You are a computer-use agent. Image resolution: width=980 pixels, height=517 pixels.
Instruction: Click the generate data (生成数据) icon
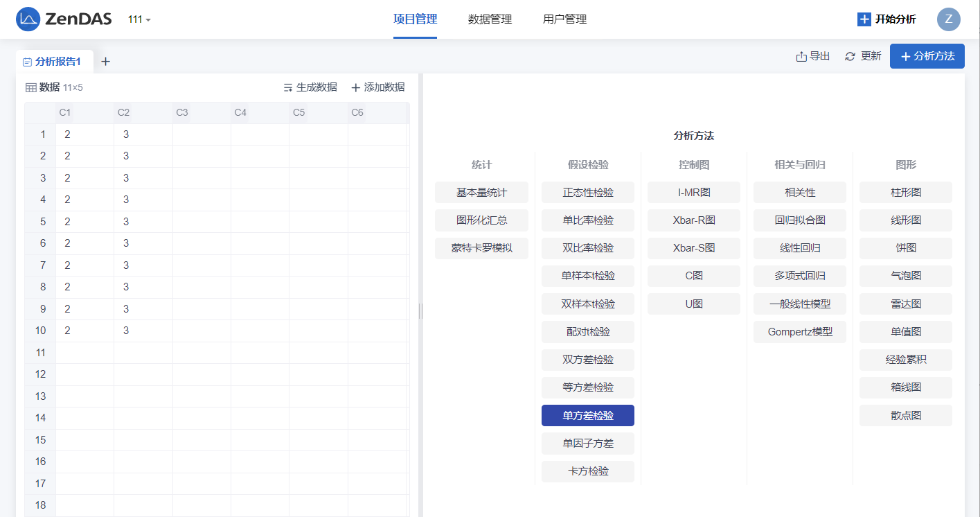[x=288, y=87]
